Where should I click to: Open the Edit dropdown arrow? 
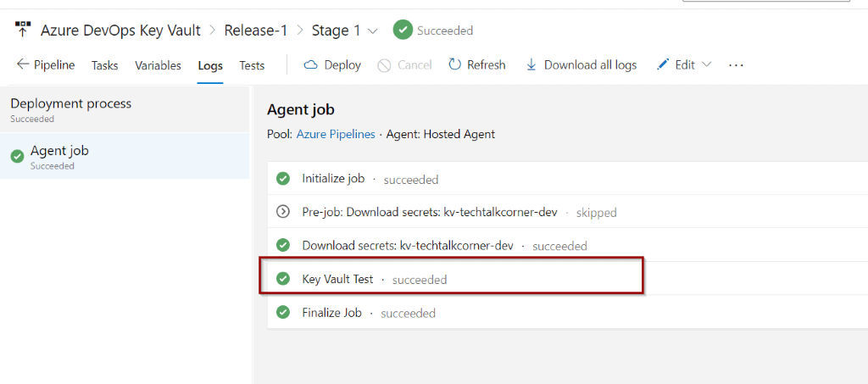tap(706, 64)
